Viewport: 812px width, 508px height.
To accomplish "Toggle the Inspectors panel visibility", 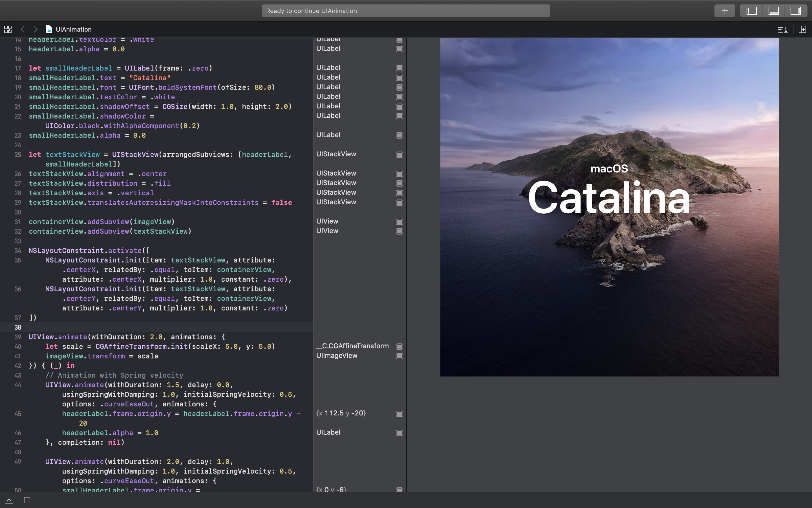I will point(796,11).
